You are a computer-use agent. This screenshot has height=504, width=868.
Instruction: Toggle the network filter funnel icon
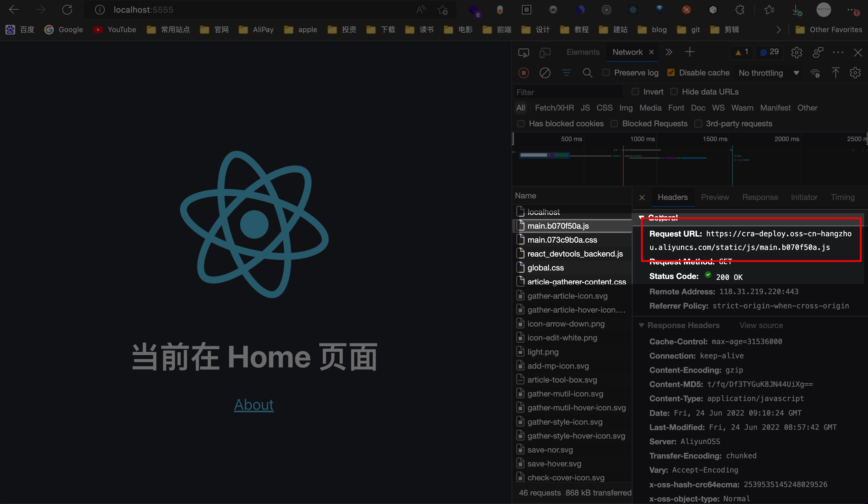[566, 72]
